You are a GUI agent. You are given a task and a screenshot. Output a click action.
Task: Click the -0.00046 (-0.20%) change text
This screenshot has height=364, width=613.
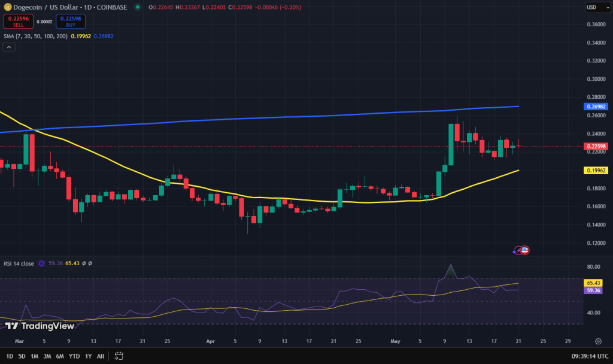pyautogui.click(x=278, y=7)
